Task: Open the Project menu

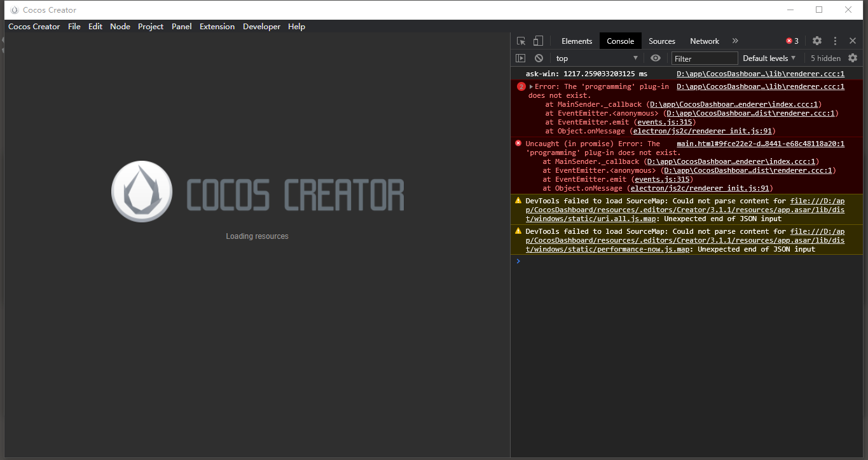Action: [x=151, y=27]
